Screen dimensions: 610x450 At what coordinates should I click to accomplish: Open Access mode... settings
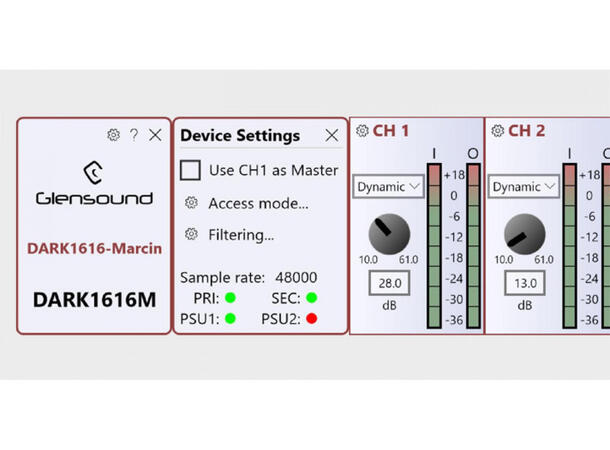pos(258,203)
